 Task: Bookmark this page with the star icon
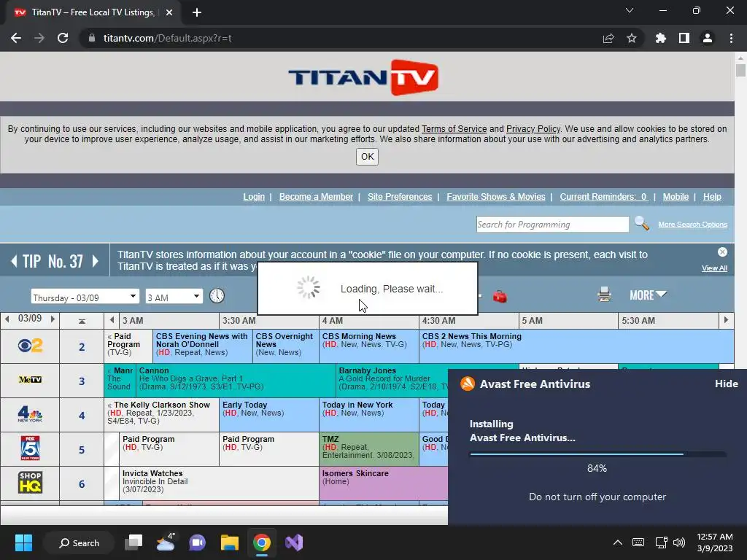coord(632,38)
